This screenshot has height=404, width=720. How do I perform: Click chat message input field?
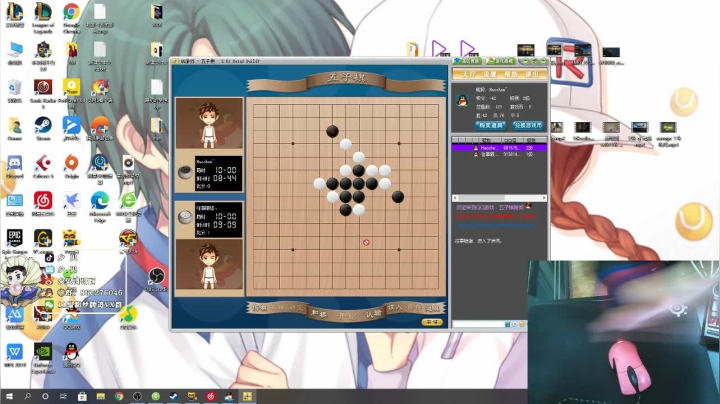pyautogui.click(x=478, y=324)
